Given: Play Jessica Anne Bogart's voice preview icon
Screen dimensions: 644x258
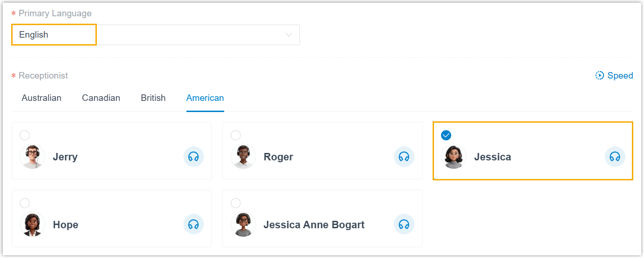Looking at the screenshot, I should (x=404, y=225).
